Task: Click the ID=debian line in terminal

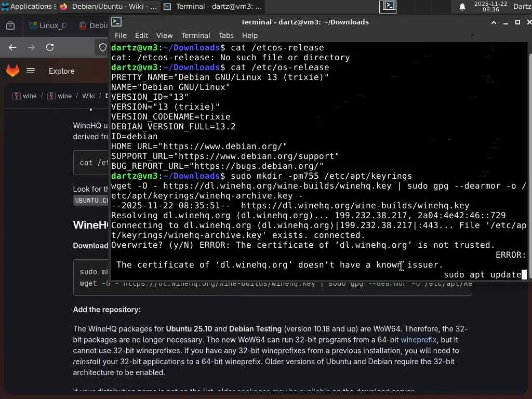Action: click(135, 137)
